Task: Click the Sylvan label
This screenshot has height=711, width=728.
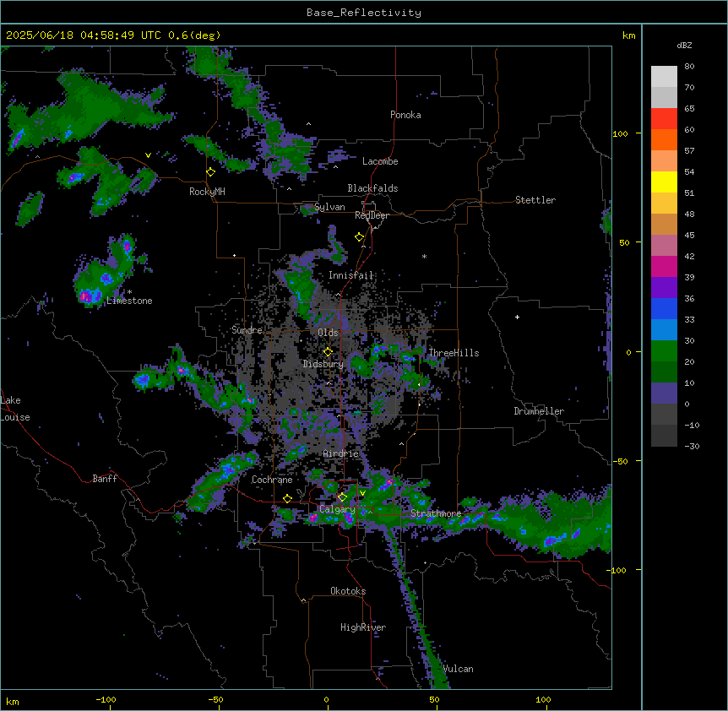Action: [329, 207]
